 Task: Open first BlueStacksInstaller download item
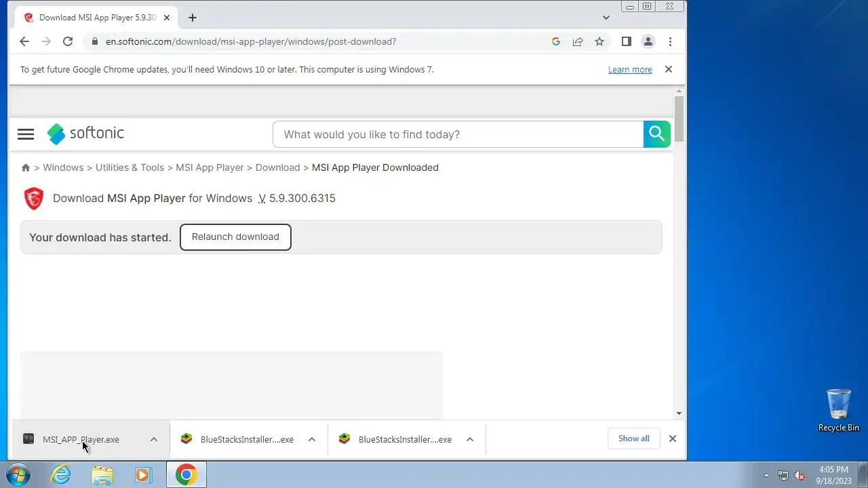coord(237,439)
